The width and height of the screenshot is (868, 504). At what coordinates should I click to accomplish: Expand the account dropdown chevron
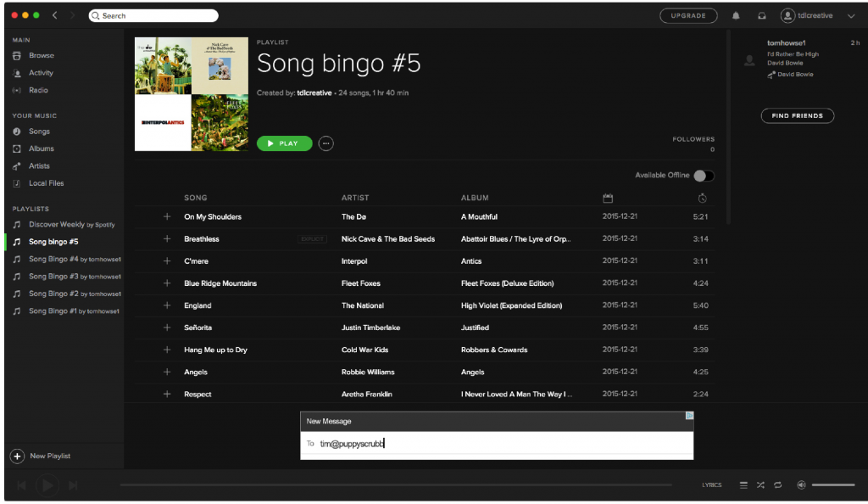(851, 16)
